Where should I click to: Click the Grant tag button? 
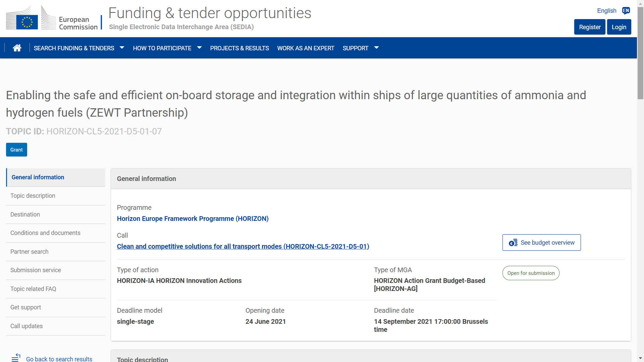coord(16,149)
